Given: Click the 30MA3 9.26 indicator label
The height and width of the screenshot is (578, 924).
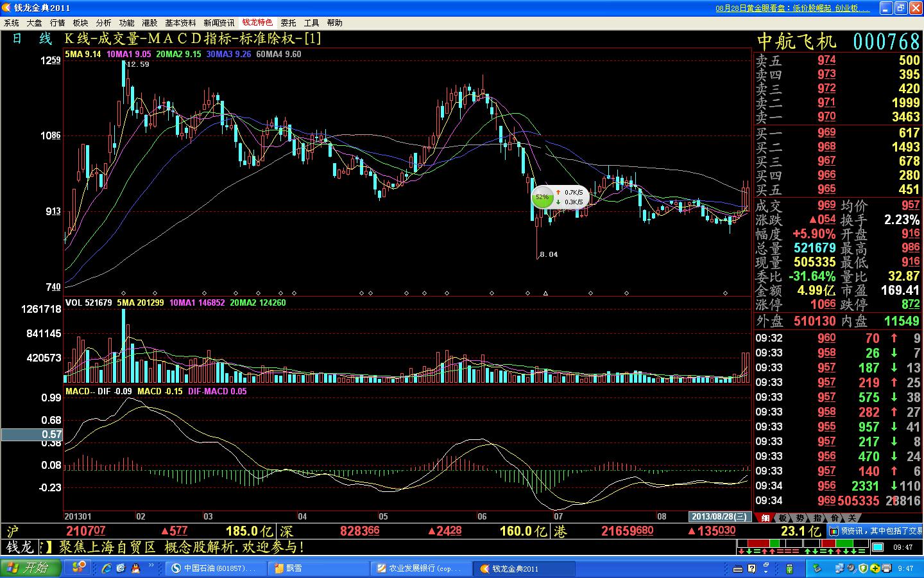Looking at the screenshot, I should click(228, 54).
